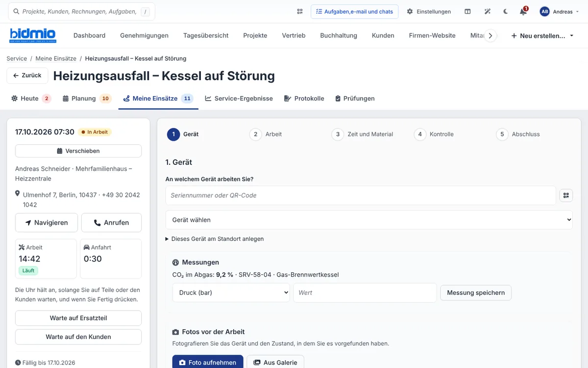588x368 pixels.
Task: Open Druck (bar) measurement dropdown
Action: (x=231, y=292)
